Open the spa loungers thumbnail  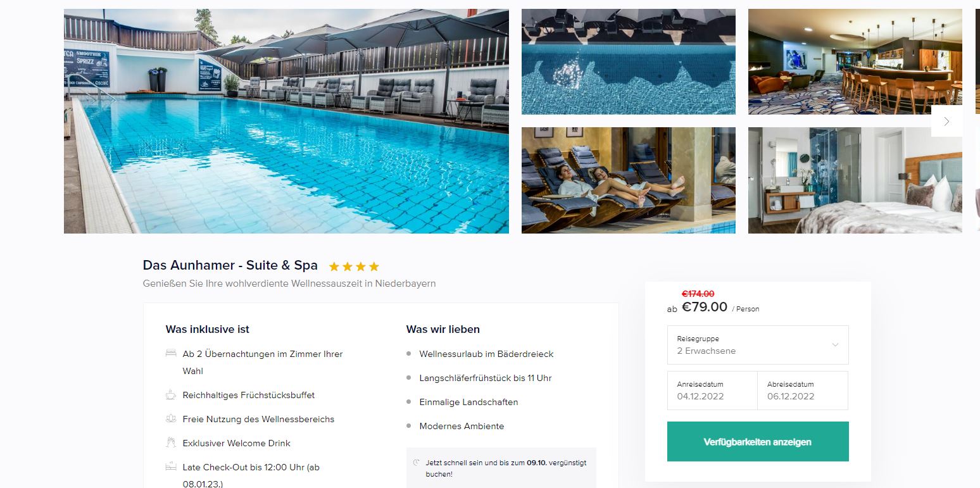(629, 180)
